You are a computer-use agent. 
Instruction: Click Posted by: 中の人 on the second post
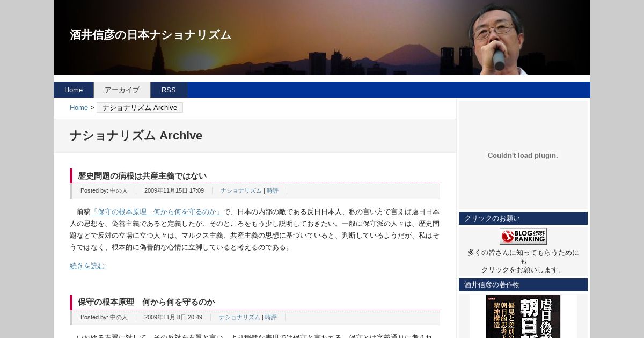(104, 317)
